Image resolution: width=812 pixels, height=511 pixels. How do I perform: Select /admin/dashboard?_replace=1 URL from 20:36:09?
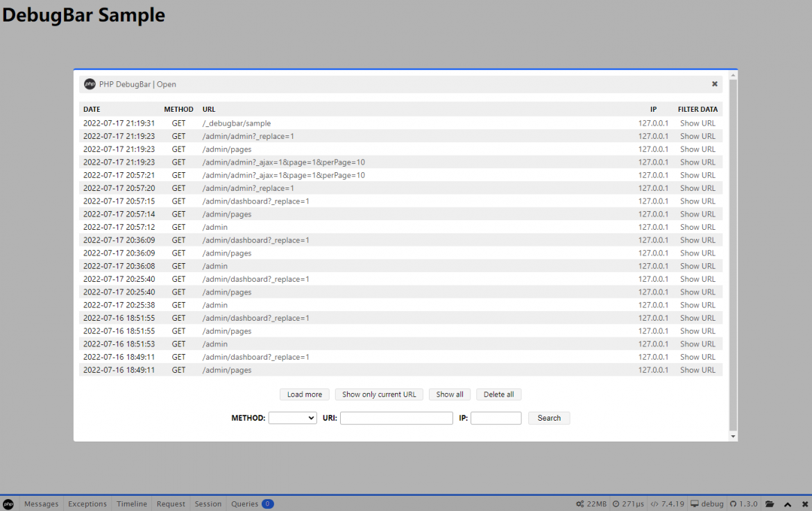click(256, 240)
